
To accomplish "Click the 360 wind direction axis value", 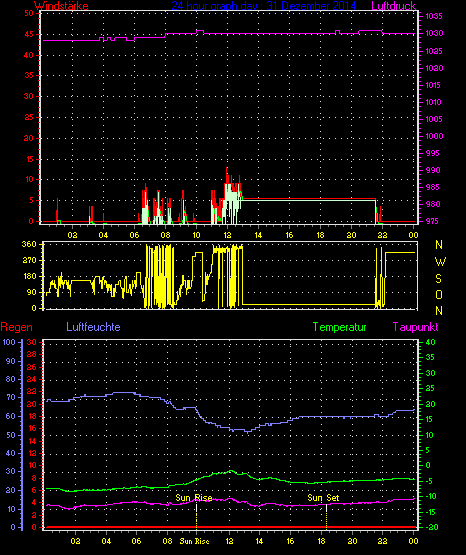I will pos(29,244).
